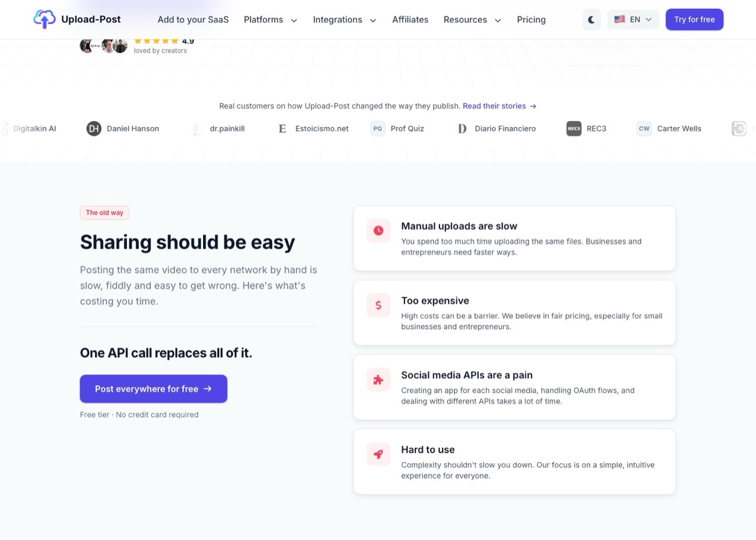Viewport: 756px width, 540px height.
Task: Click loved by creators caption
Action: point(160,51)
